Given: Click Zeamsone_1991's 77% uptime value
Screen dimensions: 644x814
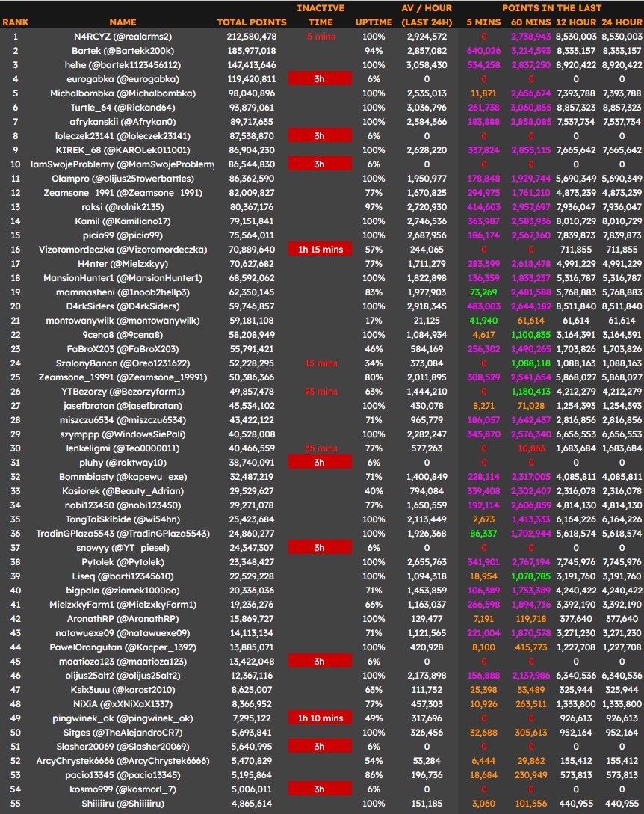Looking at the screenshot, I should 374,193.
